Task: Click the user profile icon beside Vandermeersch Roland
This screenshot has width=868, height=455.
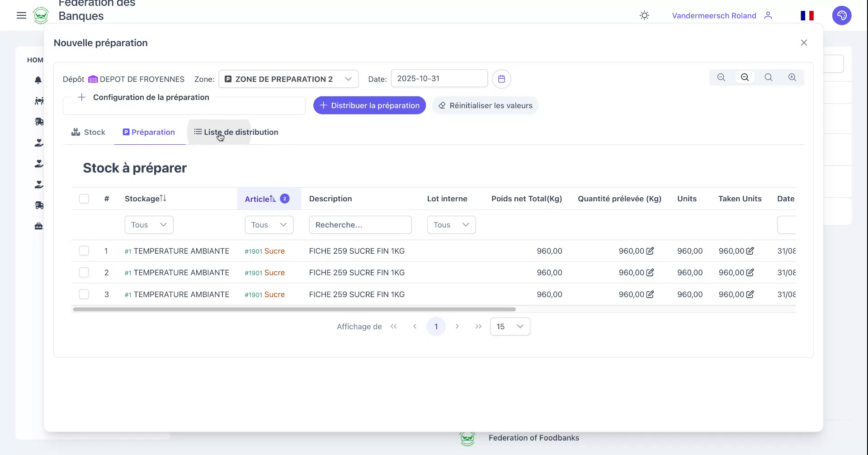Action: point(768,15)
